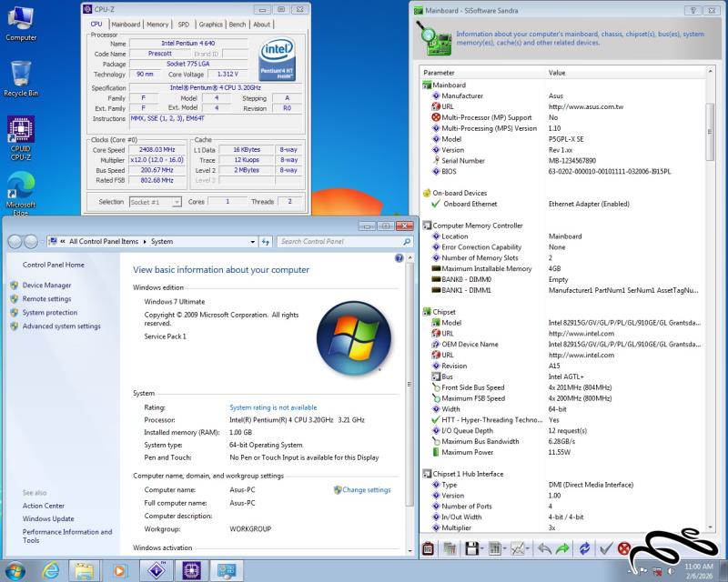Click the grey checkmark OK icon in Sandra
The image size is (728, 582).
point(605,548)
